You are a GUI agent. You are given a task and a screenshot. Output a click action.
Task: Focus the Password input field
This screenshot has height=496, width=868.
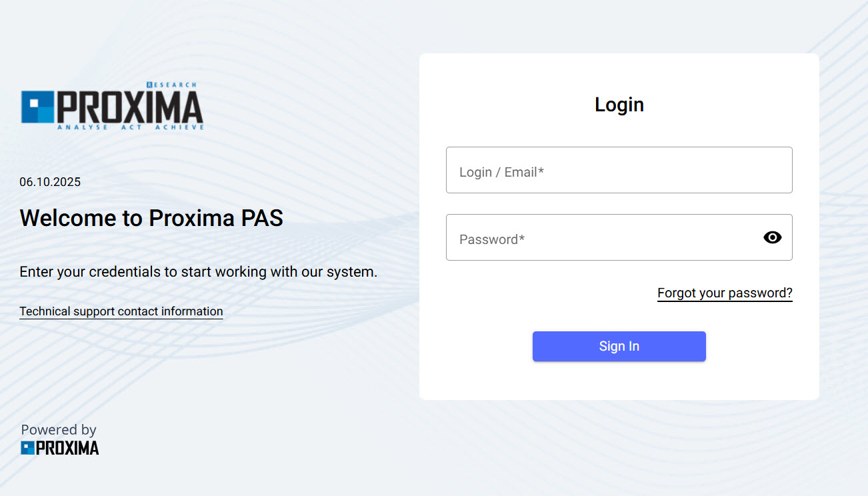tap(600, 237)
